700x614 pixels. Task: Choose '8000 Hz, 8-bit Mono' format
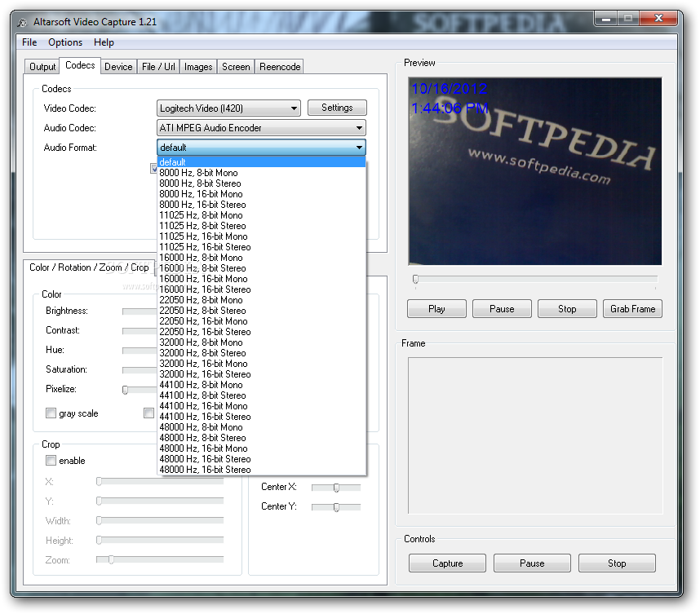pyautogui.click(x=261, y=173)
